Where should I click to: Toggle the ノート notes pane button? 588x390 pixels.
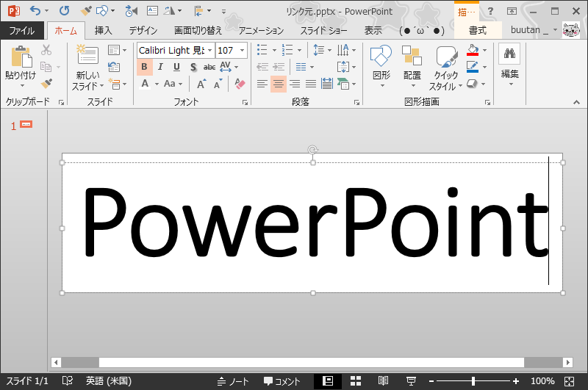pyautogui.click(x=233, y=381)
